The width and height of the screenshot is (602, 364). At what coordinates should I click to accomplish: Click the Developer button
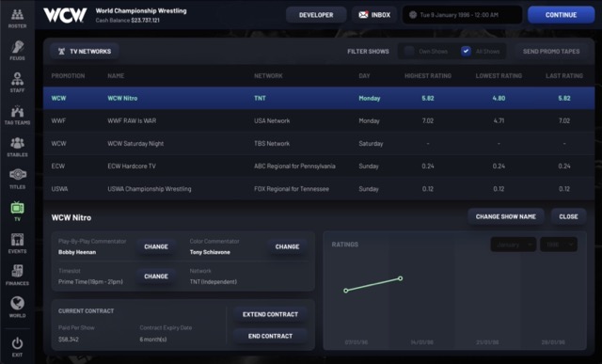coord(316,15)
